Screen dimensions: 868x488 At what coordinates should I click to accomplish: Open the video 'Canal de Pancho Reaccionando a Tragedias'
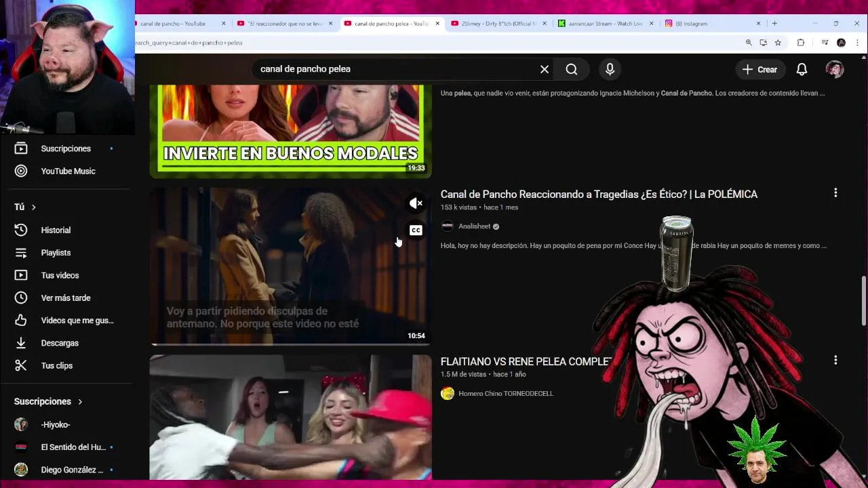click(599, 195)
